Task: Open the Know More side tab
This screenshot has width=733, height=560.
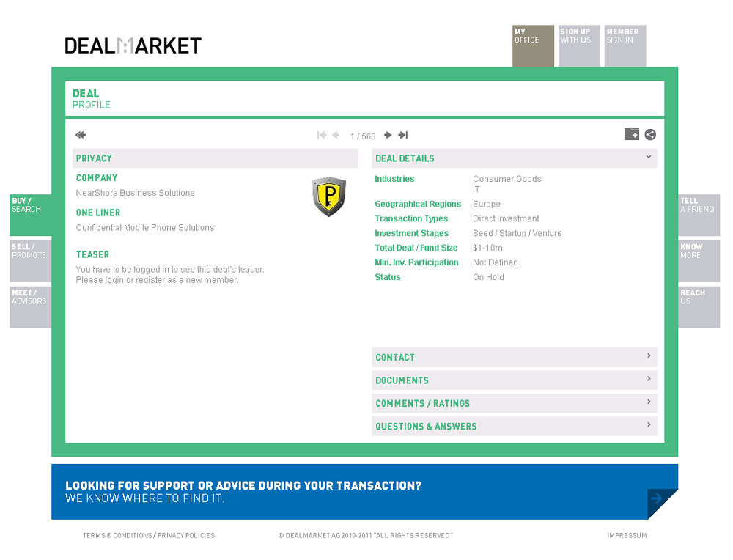Action: click(699, 261)
